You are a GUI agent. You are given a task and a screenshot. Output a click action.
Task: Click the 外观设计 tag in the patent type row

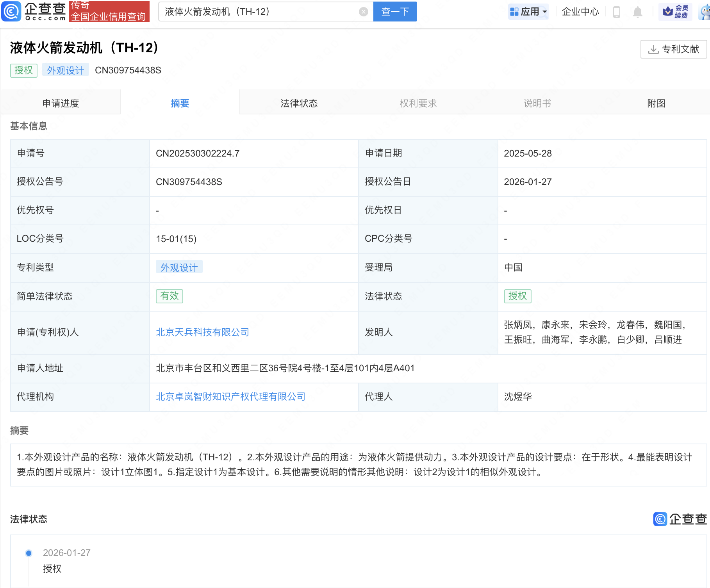(x=179, y=267)
